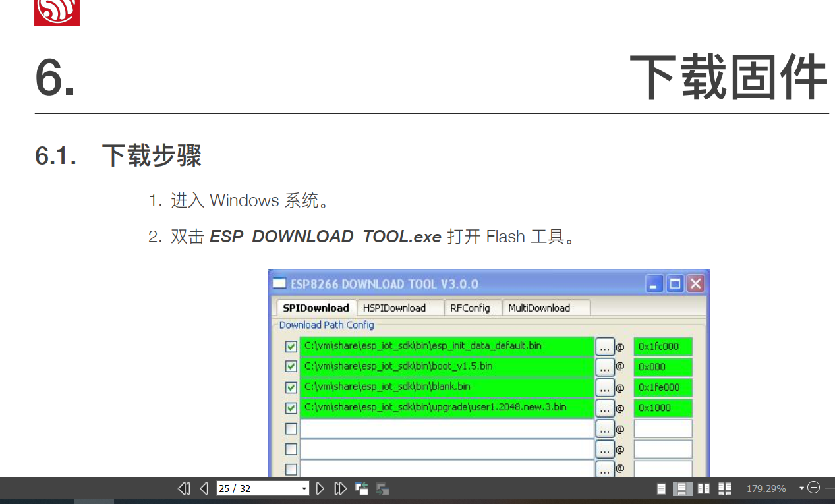Click the greyed-out next view icon
This screenshot has height=504, width=835.
coord(383,489)
